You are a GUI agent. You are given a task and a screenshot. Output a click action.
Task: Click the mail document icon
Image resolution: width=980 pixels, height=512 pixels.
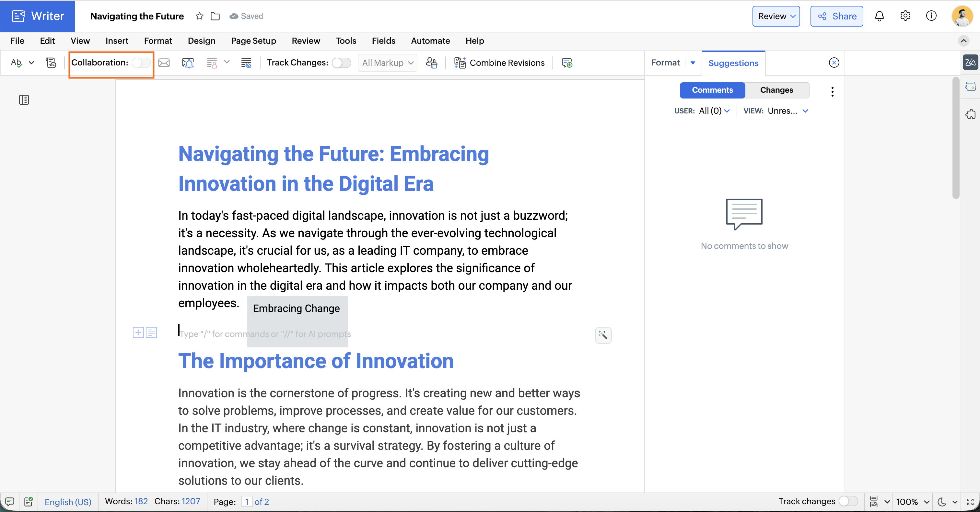[x=164, y=63]
